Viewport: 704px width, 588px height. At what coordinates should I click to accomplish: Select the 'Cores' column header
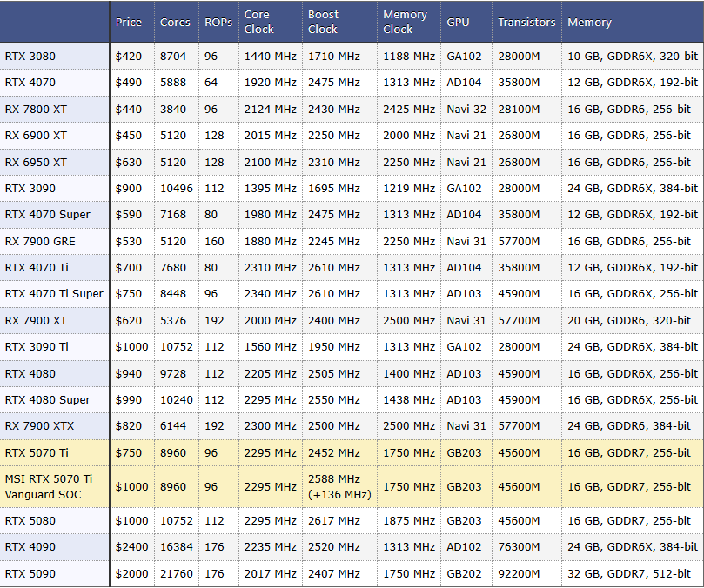175,22
